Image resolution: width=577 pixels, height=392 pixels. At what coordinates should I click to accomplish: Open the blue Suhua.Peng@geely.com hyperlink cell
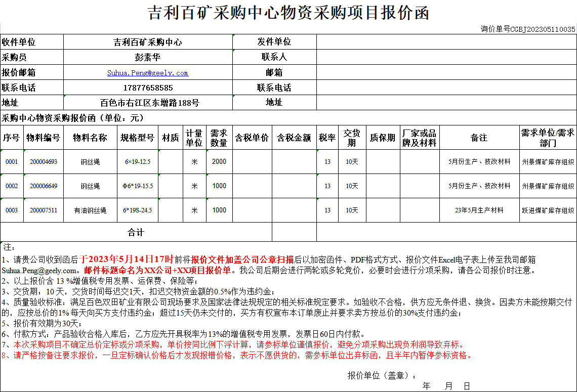pos(148,73)
